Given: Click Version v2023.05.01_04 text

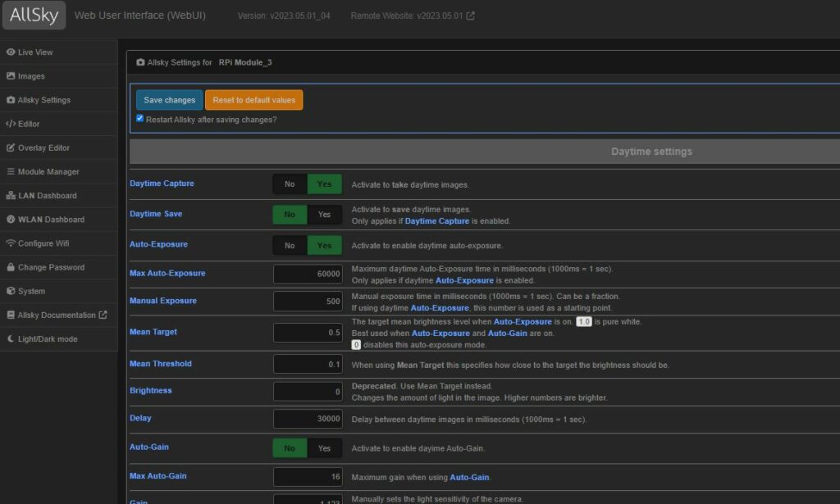Looking at the screenshot, I should [x=284, y=16].
